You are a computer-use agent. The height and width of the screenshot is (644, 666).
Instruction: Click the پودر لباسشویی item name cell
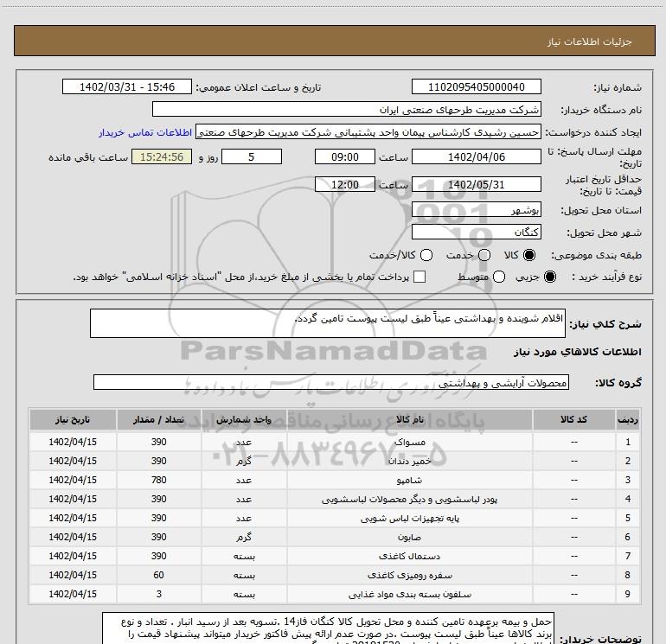[410, 500]
